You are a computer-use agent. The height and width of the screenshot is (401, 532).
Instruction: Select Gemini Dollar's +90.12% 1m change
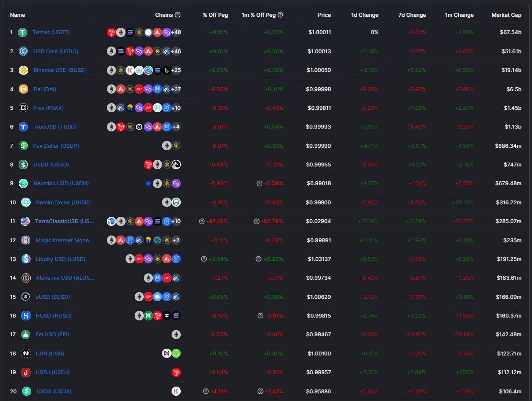tap(463, 202)
